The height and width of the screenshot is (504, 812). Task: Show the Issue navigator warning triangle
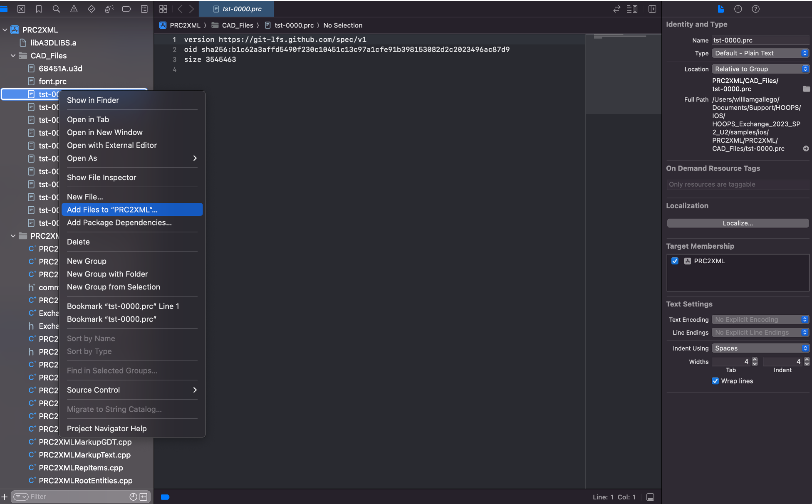(x=74, y=9)
